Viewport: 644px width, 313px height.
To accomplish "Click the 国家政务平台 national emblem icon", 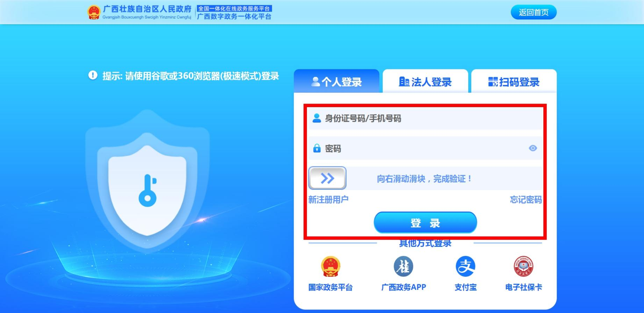I will (330, 266).
